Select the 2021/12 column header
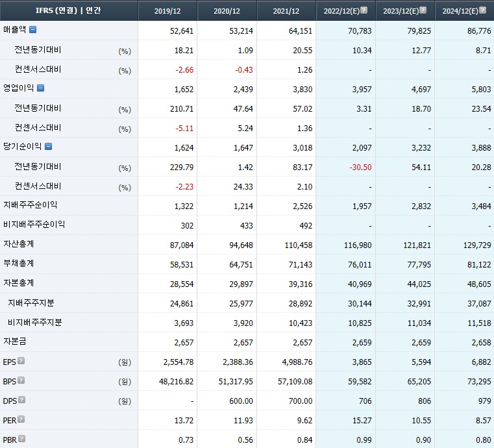Screen dimensions: 494x448 (286, 11)
